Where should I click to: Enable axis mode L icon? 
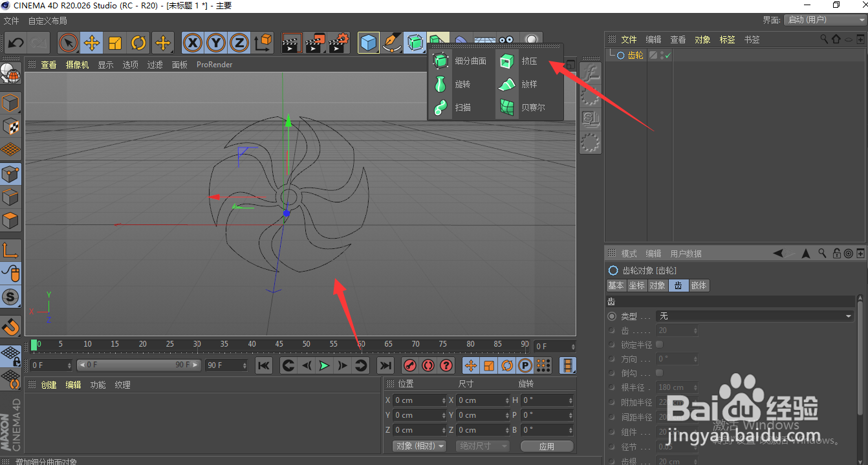(x=10, y=250)
